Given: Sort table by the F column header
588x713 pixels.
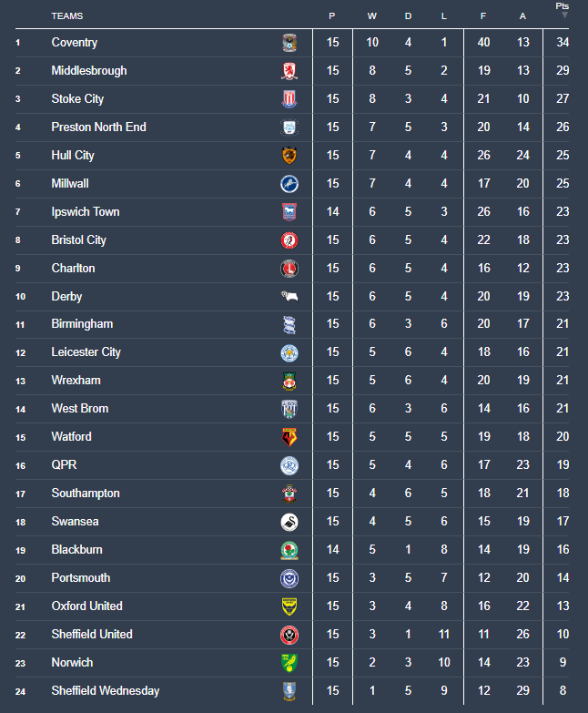Looking at the screenshot, I should coord(483,15).
